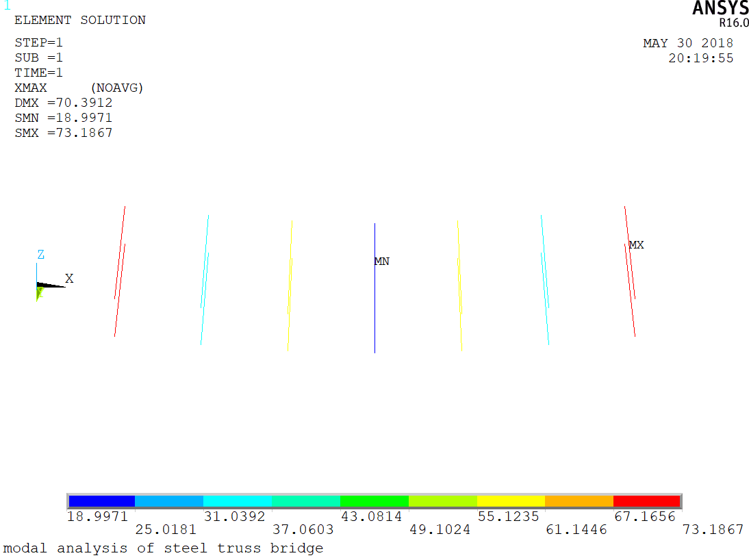Click the modal analysis of steel truss bridge title

[164, 548]
